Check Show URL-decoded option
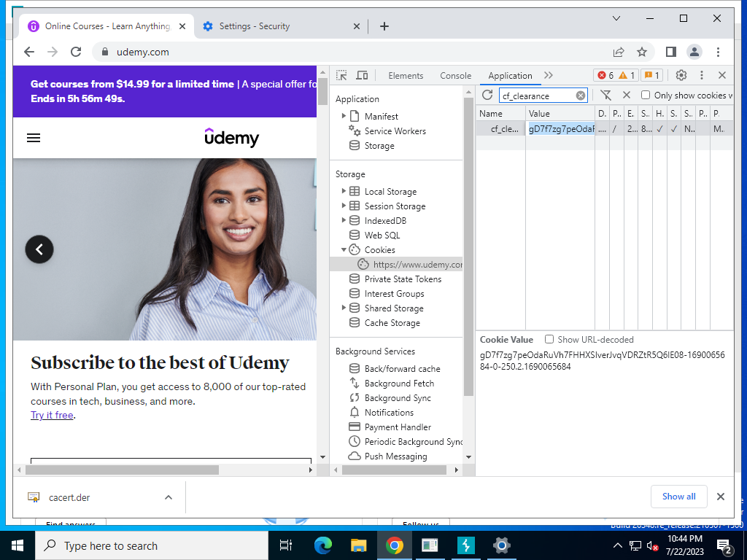747x560 pixels. [x=549, y=340]
